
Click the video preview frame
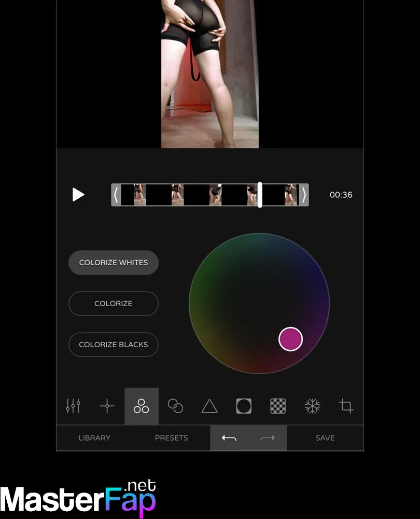tap(210, 74)
